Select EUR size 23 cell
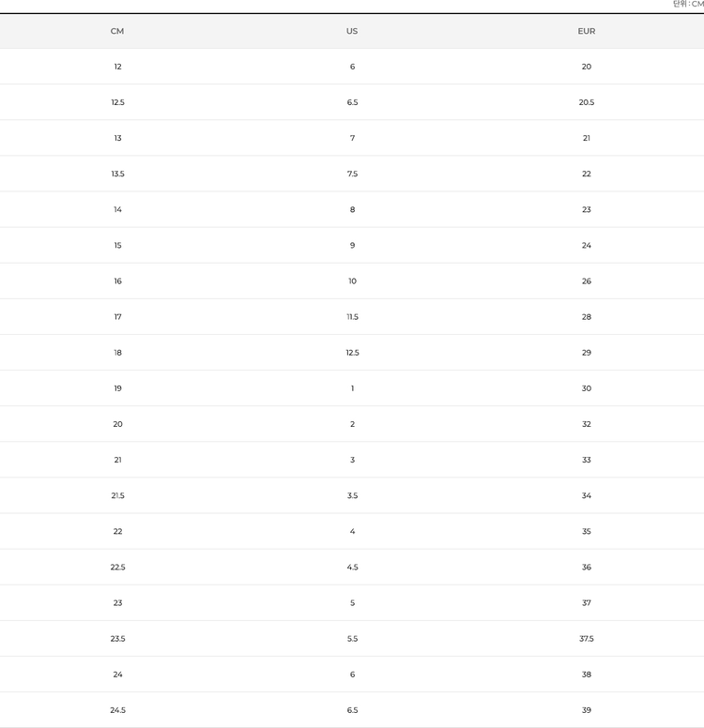Screen dimensions: 704x728 coord(587,209)
